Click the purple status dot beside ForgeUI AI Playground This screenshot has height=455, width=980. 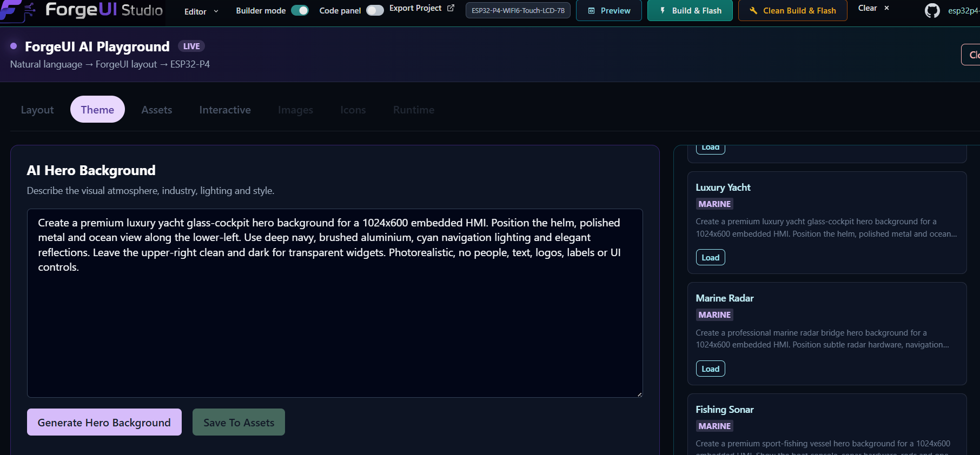14,46
